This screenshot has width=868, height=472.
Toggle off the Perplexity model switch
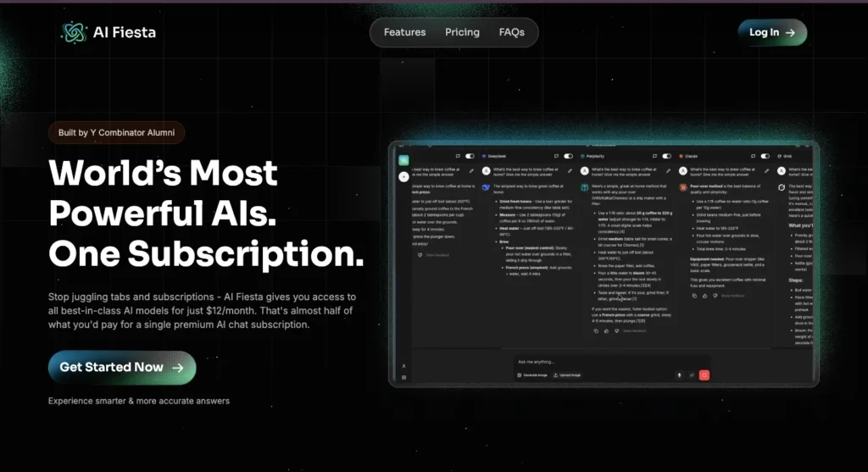666,156
